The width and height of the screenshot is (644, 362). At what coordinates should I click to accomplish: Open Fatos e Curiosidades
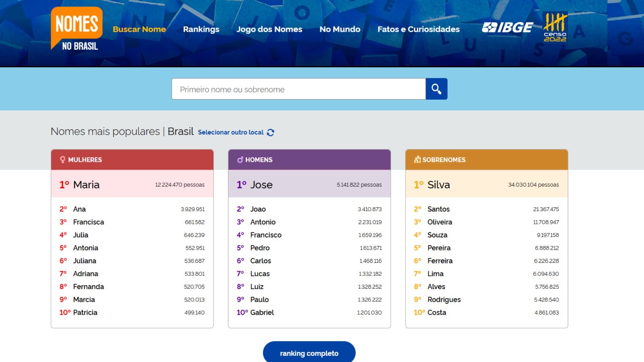419,29
